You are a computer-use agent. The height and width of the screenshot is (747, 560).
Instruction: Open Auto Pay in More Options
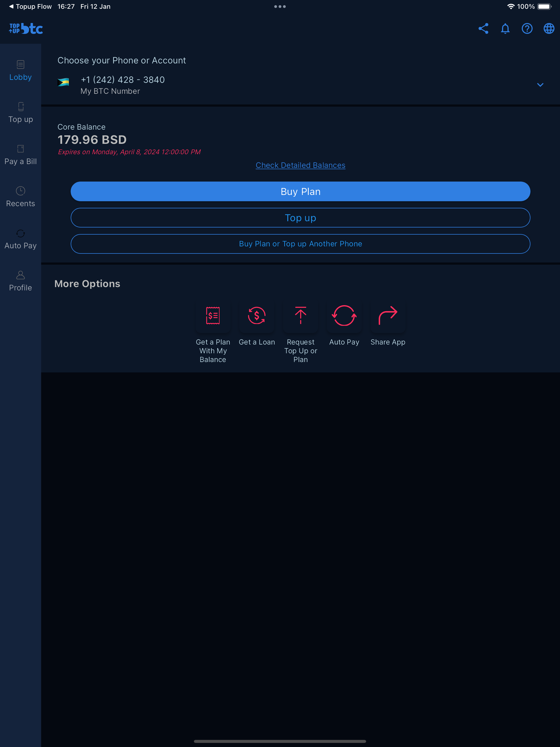(344, 323)
